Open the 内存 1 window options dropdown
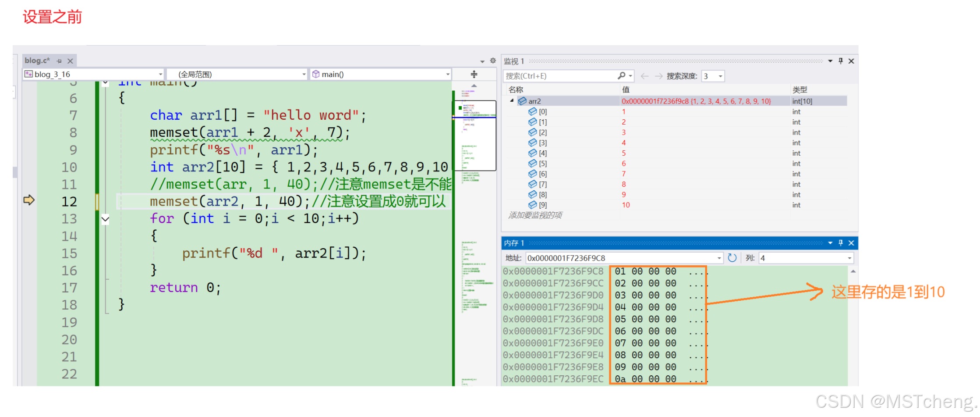Screen dimensions: 980x417 830,243
